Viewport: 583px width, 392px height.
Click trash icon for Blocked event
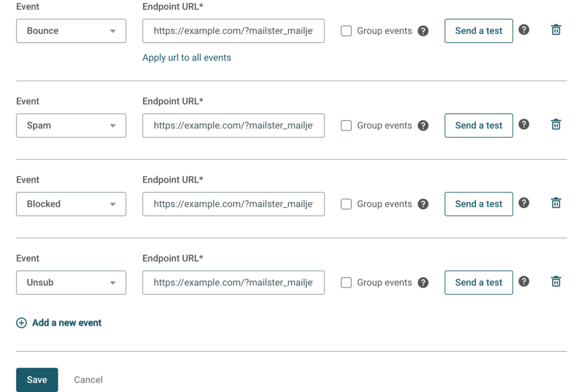pos(556,203)
